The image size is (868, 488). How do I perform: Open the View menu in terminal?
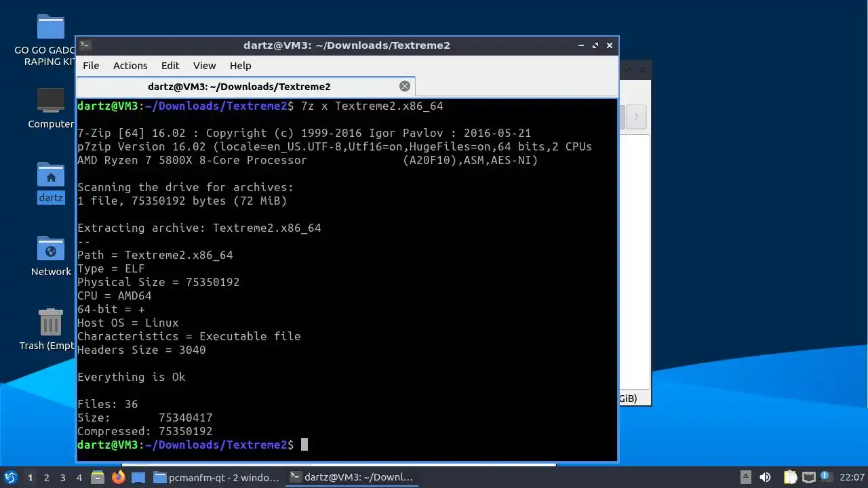point(204,66)
